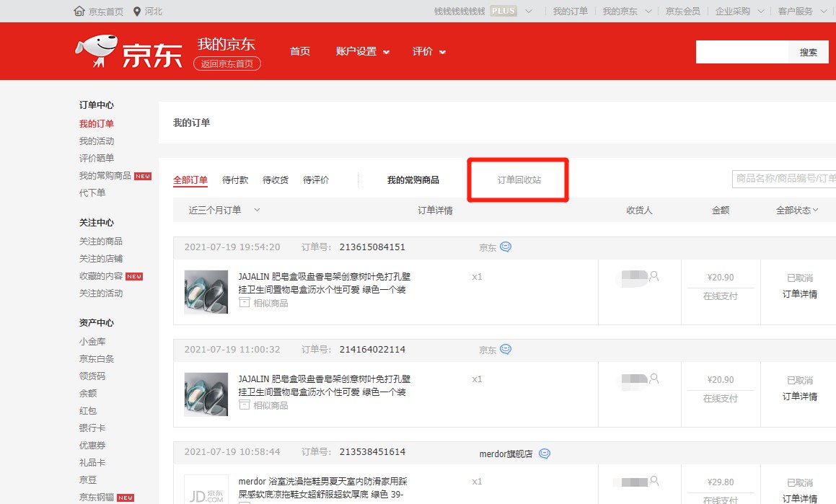Click recipient person icon in order 213615084151
This screenshot has height=504, width=836.
pos(654,276)
